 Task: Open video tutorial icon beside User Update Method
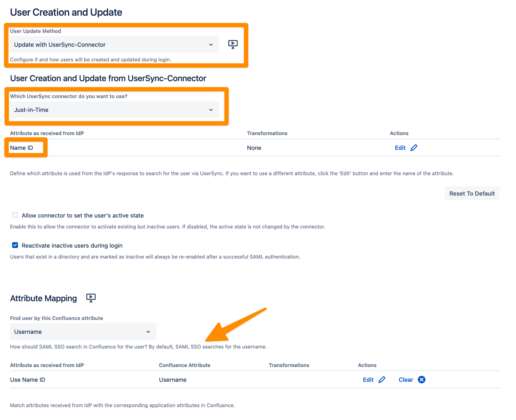pos(233,44)
